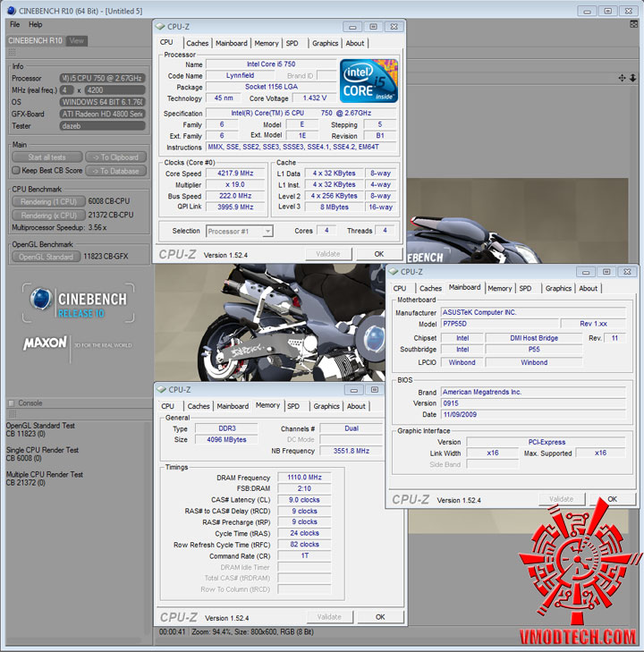Toggle Keep Best CB Score checkbox
Screen dimensions: 644x652
click(16, 170)
